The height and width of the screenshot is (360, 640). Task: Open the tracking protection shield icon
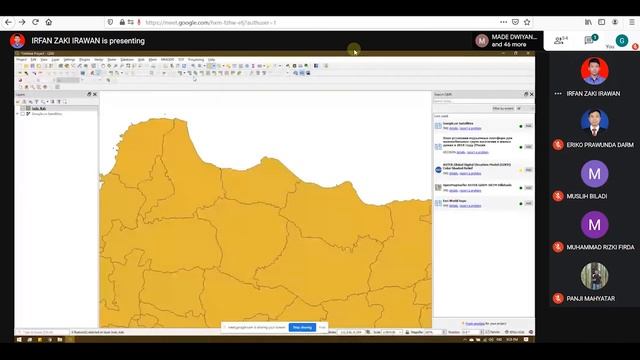tap(110, 22)
